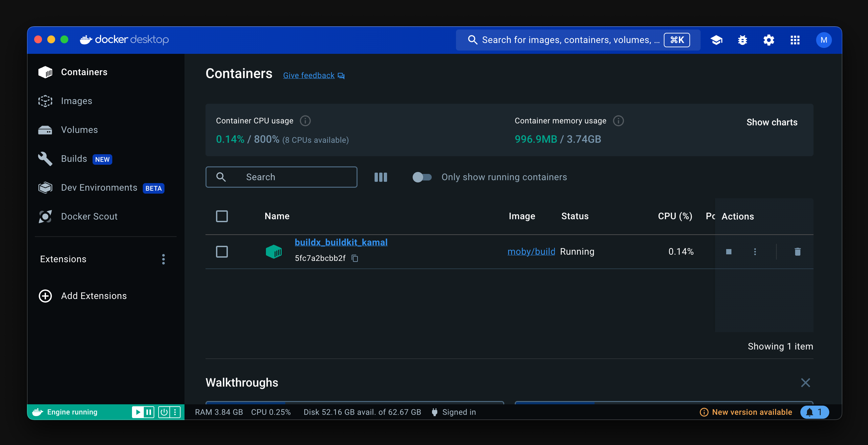This screenshot has width=868, height=445.
Task: Delete container with the trash icon
Action: 797,252
